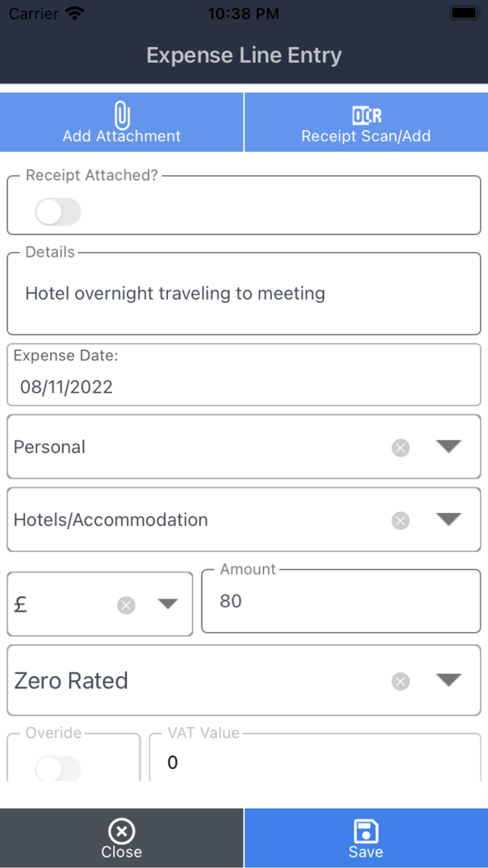The width and height of the screenshot is (488, 868).
Task: Clear the £ currency with the x icon
Action: point(126,605)
